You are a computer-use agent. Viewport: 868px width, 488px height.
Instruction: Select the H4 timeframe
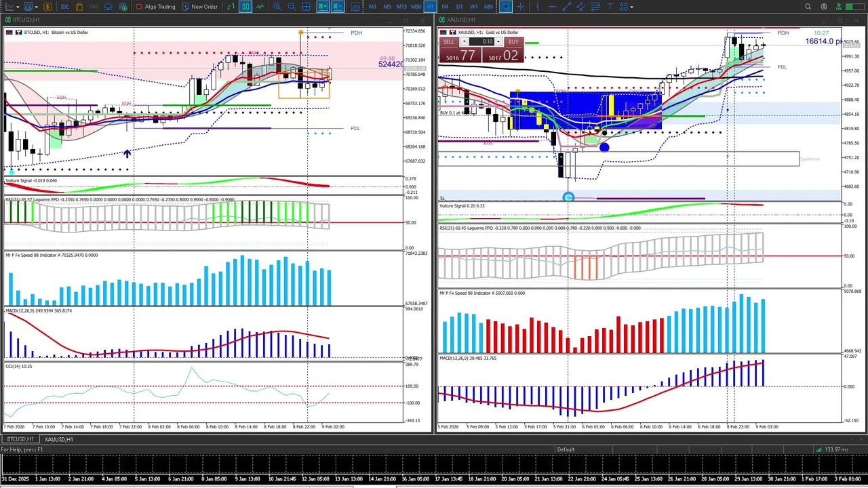pos(445,7)
